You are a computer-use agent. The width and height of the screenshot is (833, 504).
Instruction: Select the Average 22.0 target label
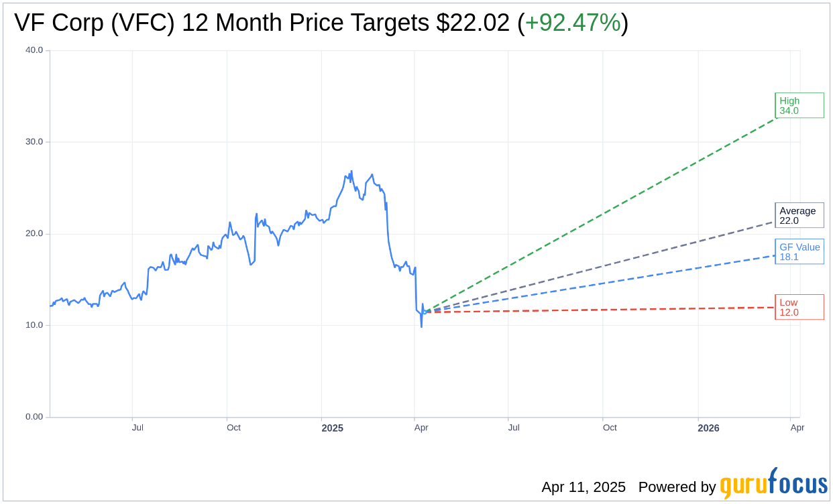[799, 215]
